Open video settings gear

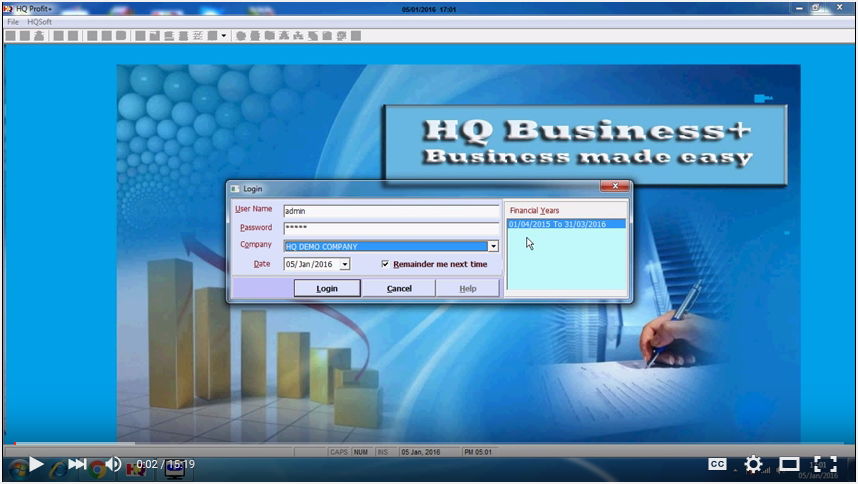pos(753,464)
